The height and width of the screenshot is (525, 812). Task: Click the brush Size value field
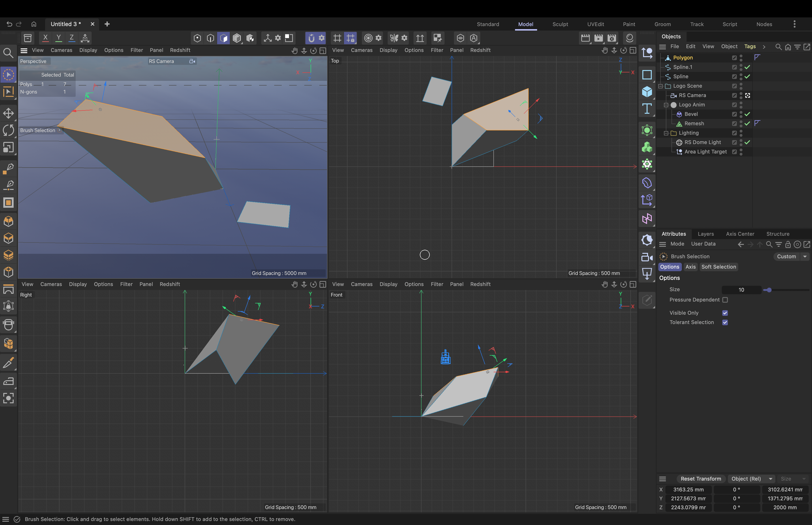[741, 290]
